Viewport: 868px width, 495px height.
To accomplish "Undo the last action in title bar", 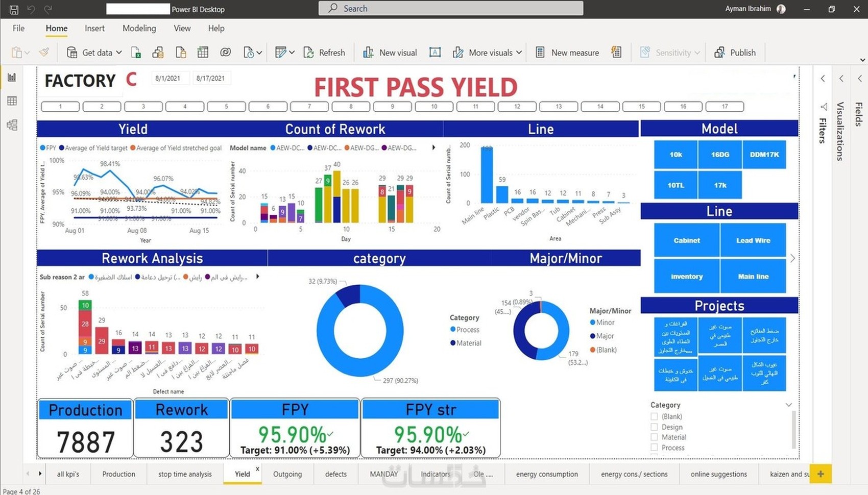I will click(31, 9).
